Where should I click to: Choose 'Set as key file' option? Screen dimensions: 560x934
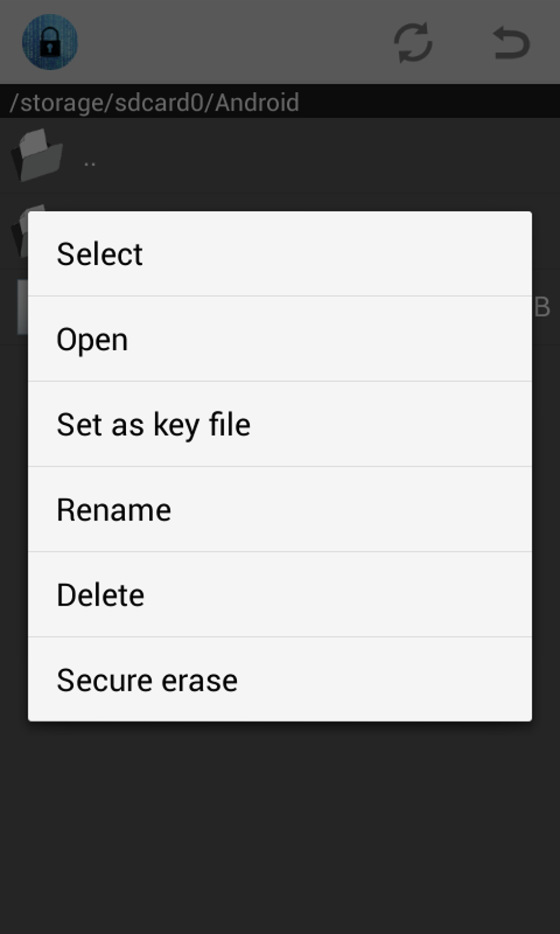tap(154, 424)
